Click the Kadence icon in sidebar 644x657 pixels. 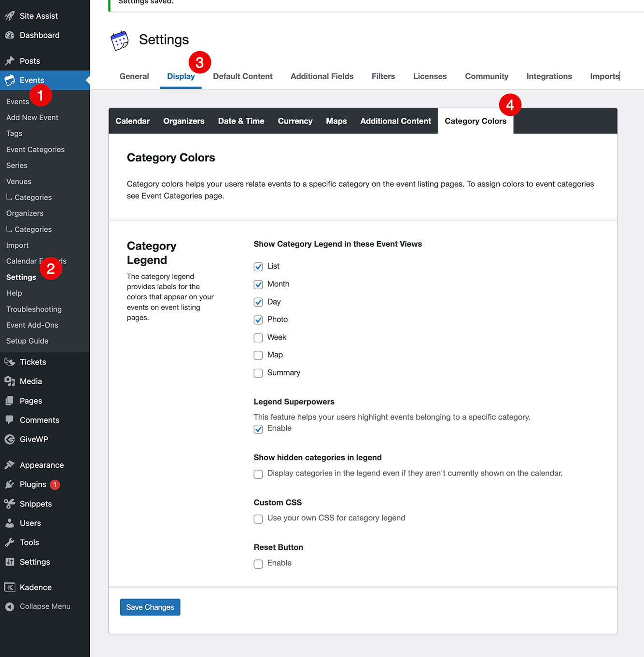click(x=10, y=587)
